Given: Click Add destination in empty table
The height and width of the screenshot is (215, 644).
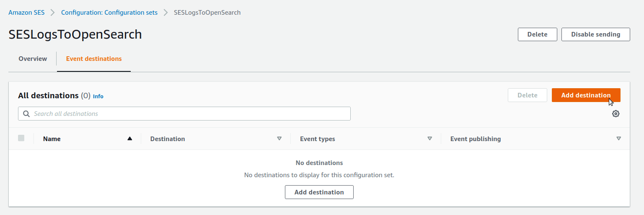Looking at the screenshot, I should click(319, 192).
